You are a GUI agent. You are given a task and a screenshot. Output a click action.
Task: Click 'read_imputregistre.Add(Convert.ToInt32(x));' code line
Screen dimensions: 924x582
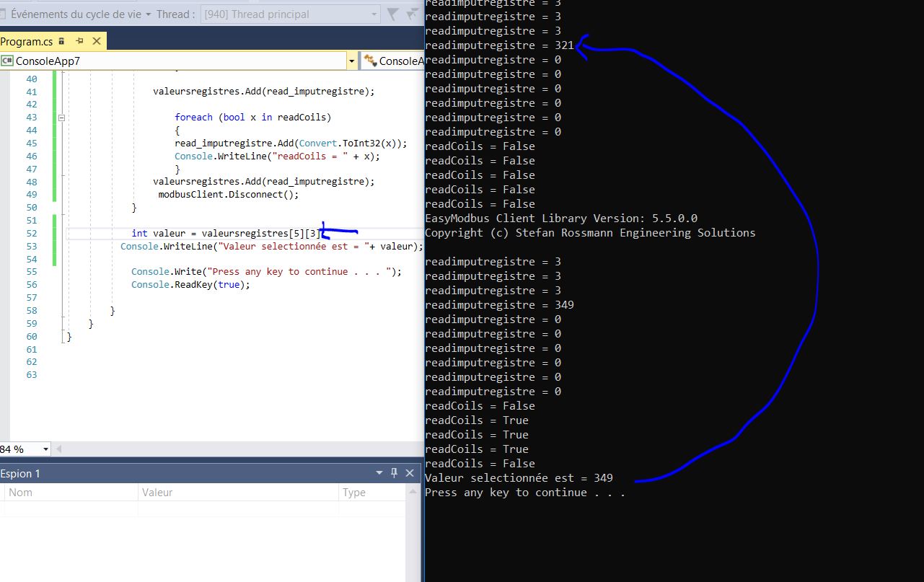coord(291,143)
